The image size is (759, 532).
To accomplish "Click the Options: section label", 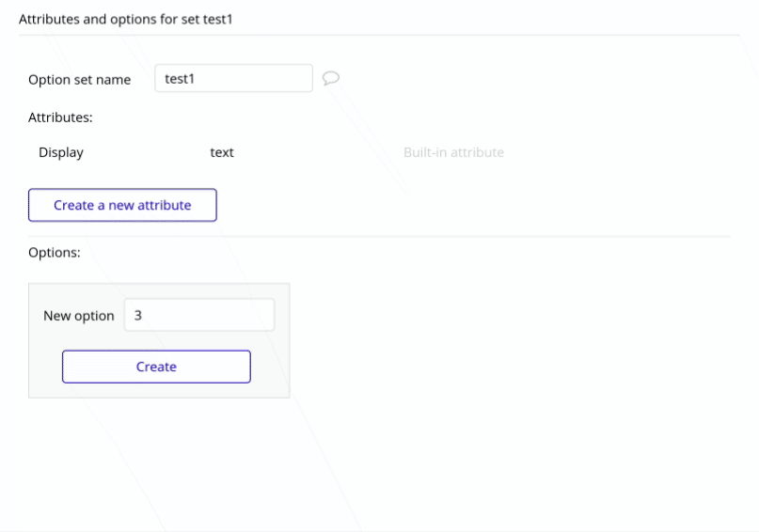I will point(55,253).
